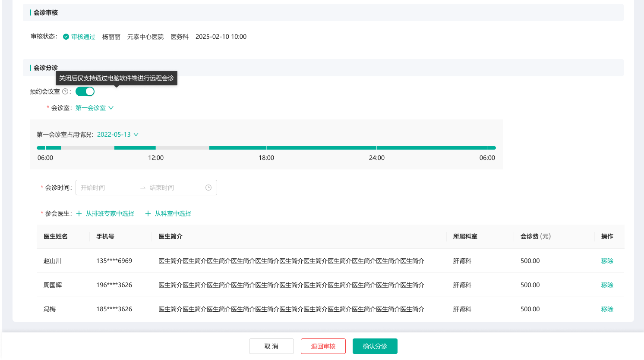Expand the 2022-05-13 date dropdown
The image size is (644, 360).
point(117,135)
